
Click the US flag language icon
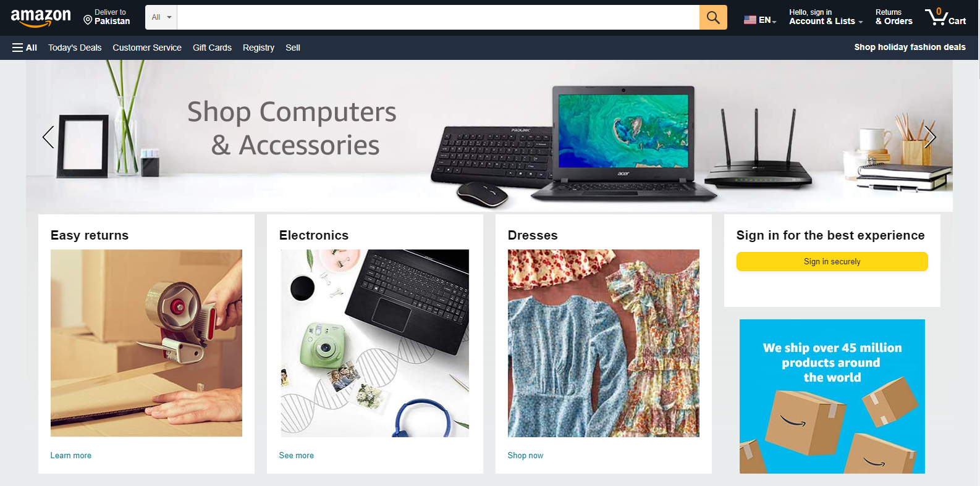pos(750,20)
